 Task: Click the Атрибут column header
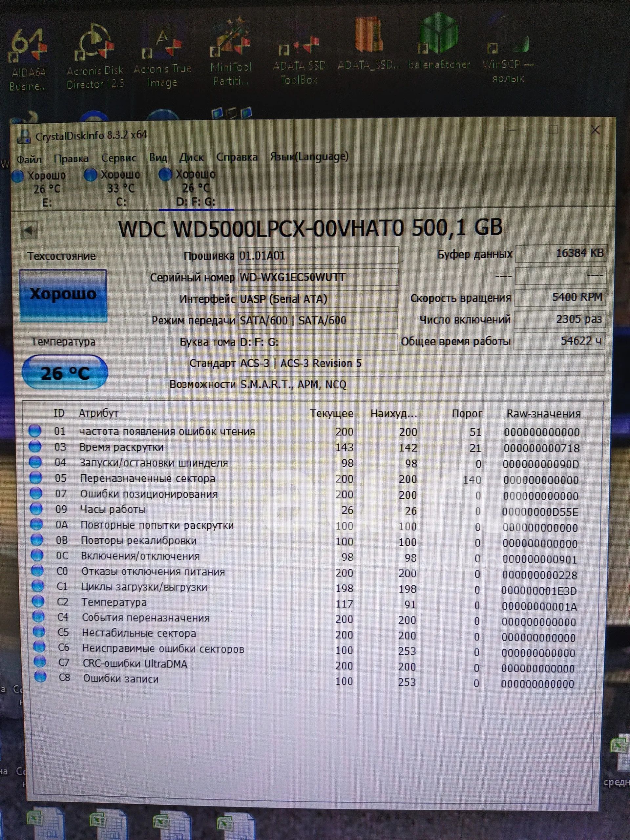point(98,413)
